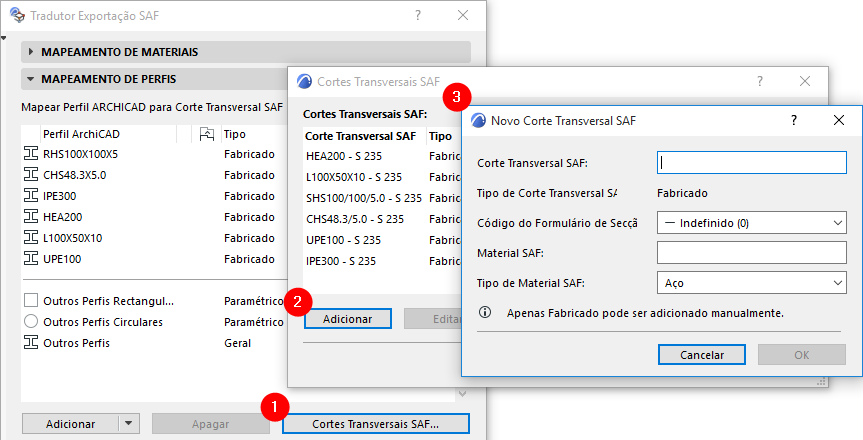This screenshot has height=440, width=863.
Task: Click the profile icon beside UPE100 in Tradutor
Action: pyautogui.click(x=31, y=258)
